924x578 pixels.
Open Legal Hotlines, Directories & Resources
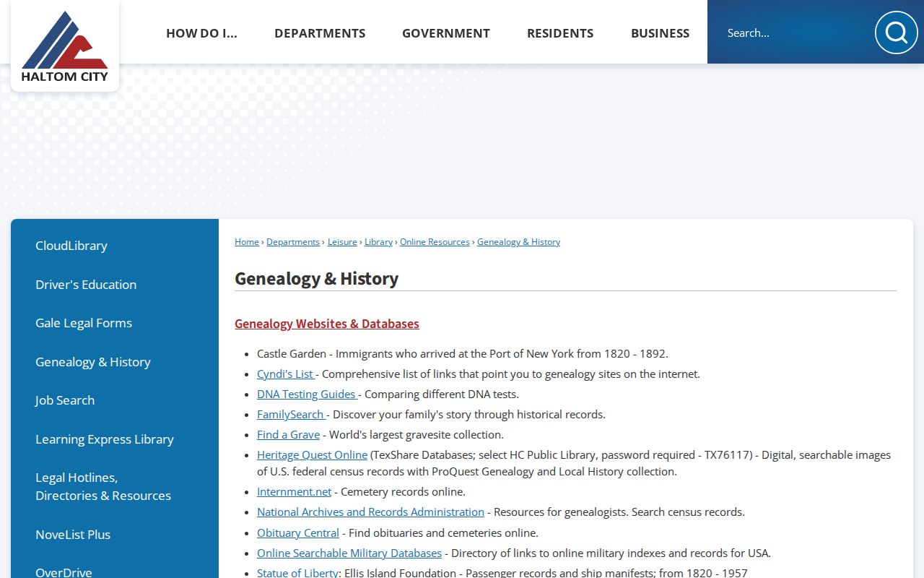point(103,486)
